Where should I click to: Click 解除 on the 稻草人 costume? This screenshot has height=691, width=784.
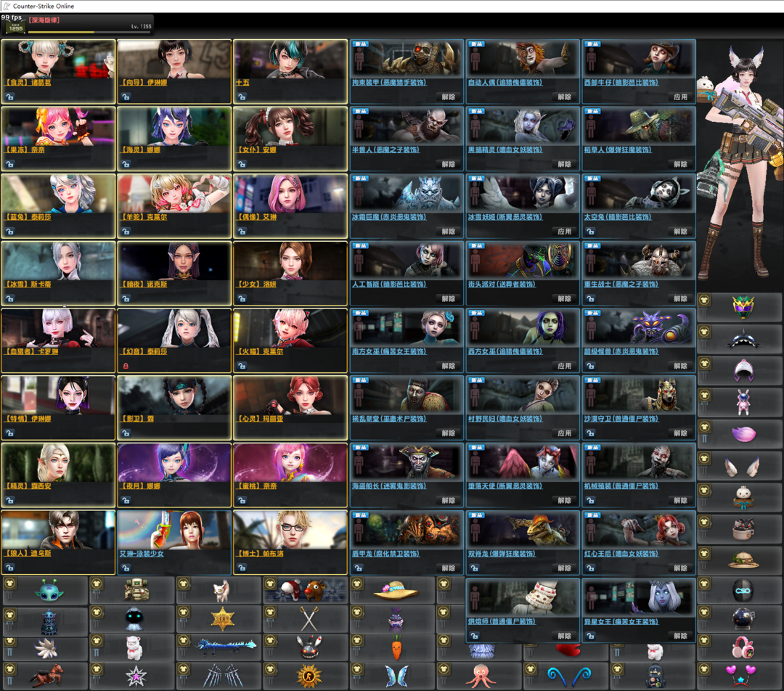tap(680, 164)
